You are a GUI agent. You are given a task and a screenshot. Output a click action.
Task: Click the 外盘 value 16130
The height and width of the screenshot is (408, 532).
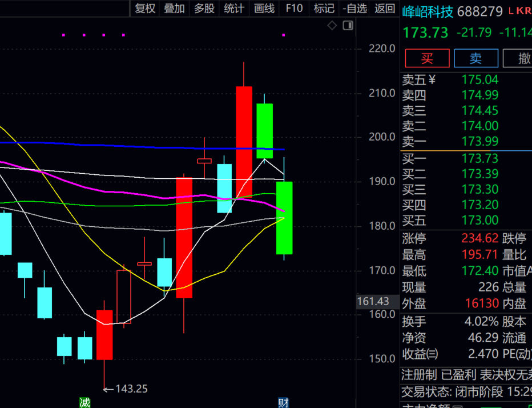coord(482,303)
